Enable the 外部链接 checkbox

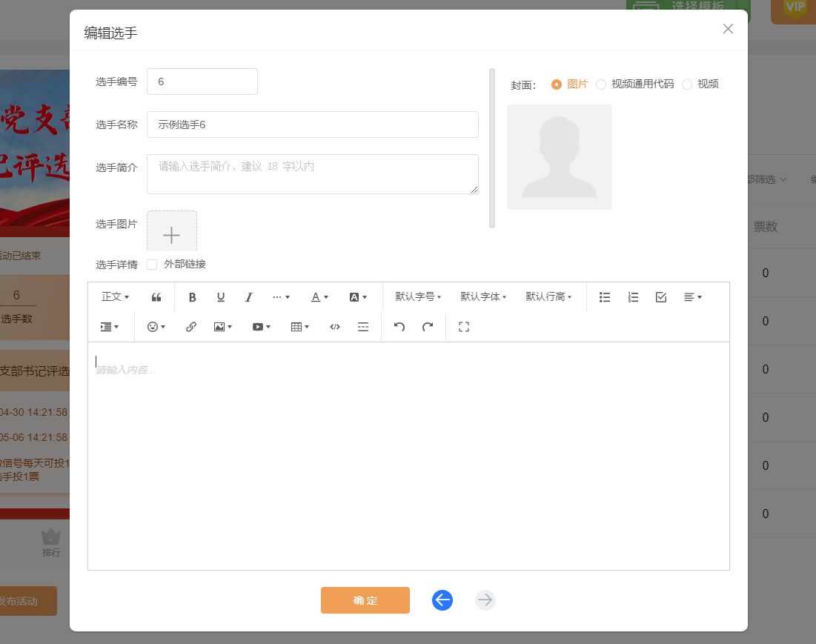[152, 265]
